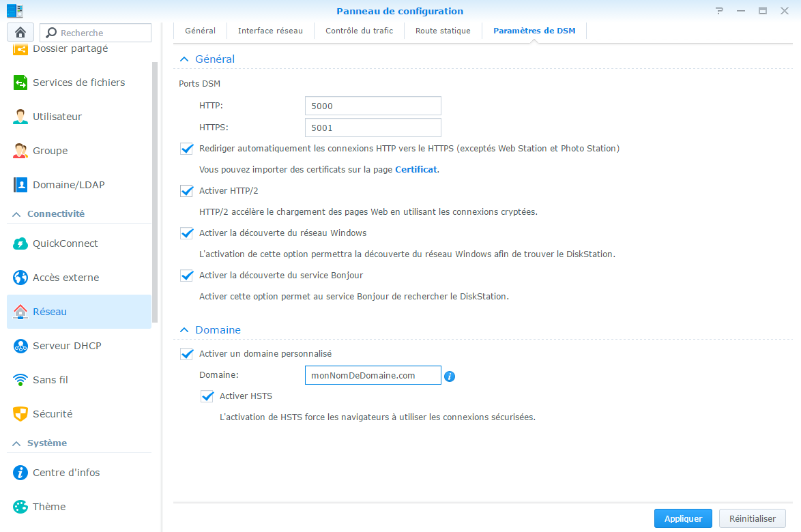Click the Domaine name input field
801x532 pixels.
(x=373, y=375)
